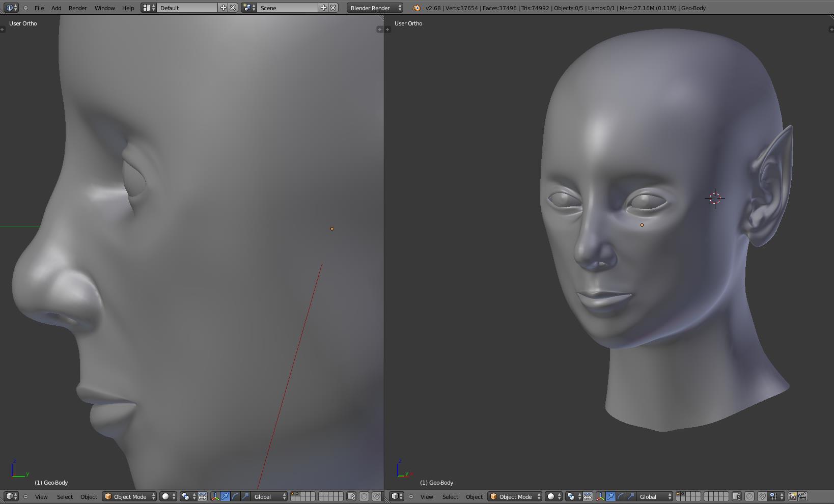The width and height of the screenshot is (834, 504).
Task: Open the Render menu
Action: pyautogui.click(x=77, y=8)
